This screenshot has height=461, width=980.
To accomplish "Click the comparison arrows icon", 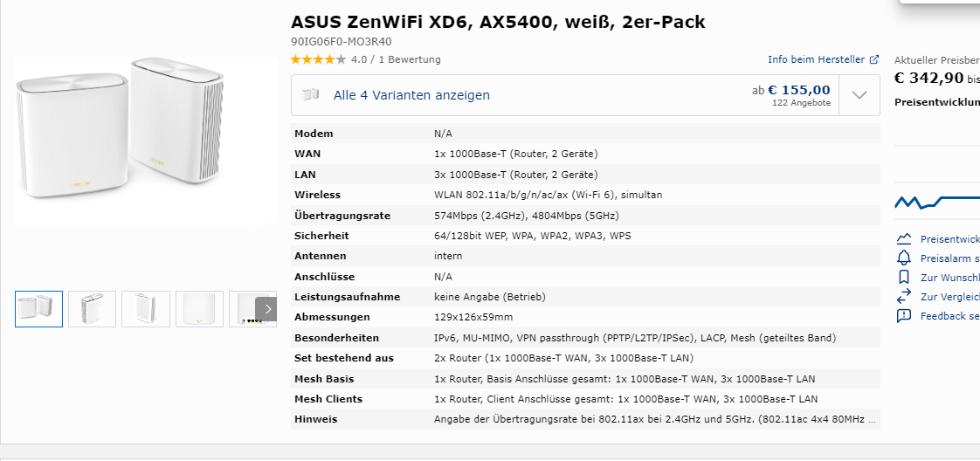I will [x=904, y=297].
